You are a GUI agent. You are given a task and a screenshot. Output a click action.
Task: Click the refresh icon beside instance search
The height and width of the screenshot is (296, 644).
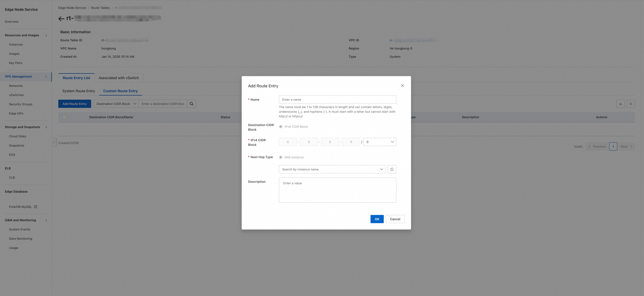coord(392,169)
